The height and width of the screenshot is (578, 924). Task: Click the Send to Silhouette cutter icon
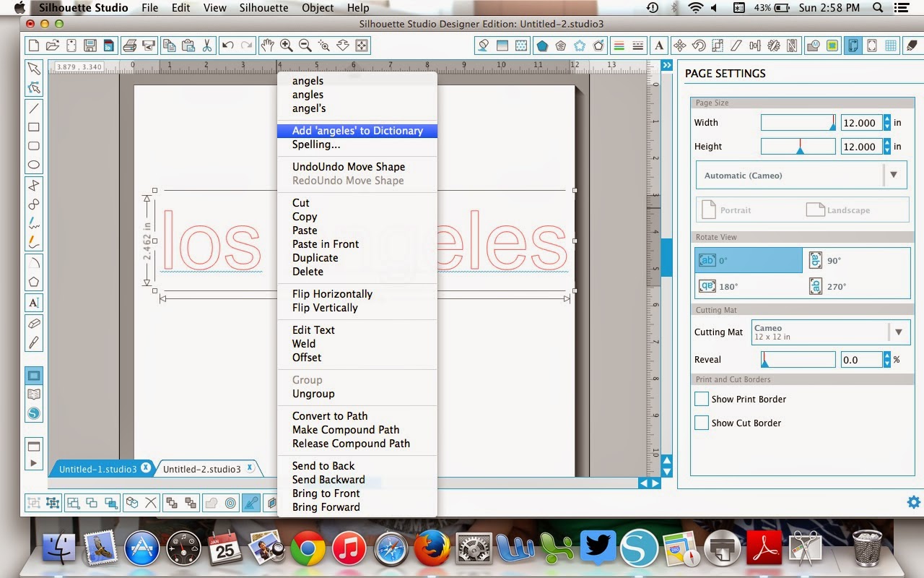149,46
